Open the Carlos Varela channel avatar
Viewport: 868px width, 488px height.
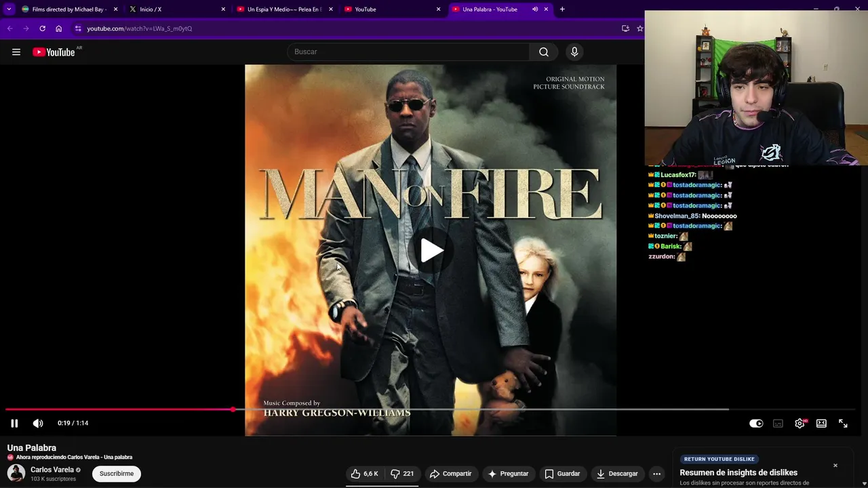(x=16, y=474)
